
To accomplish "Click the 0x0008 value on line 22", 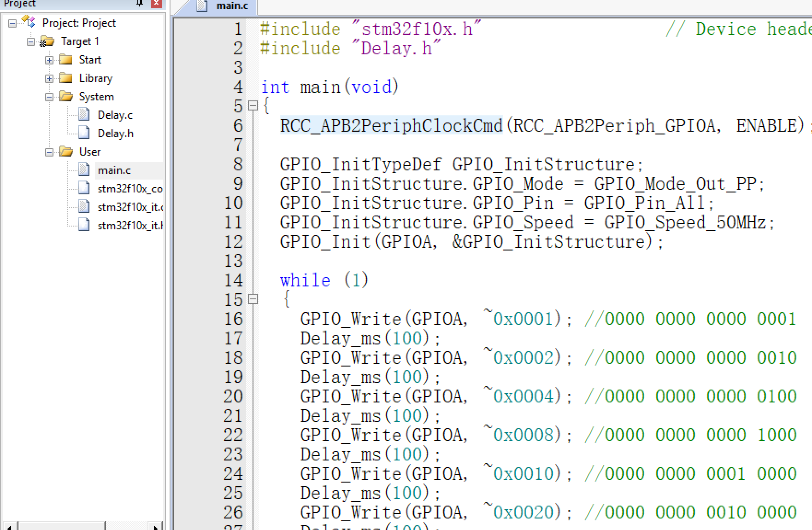I will tap(523, 435).
